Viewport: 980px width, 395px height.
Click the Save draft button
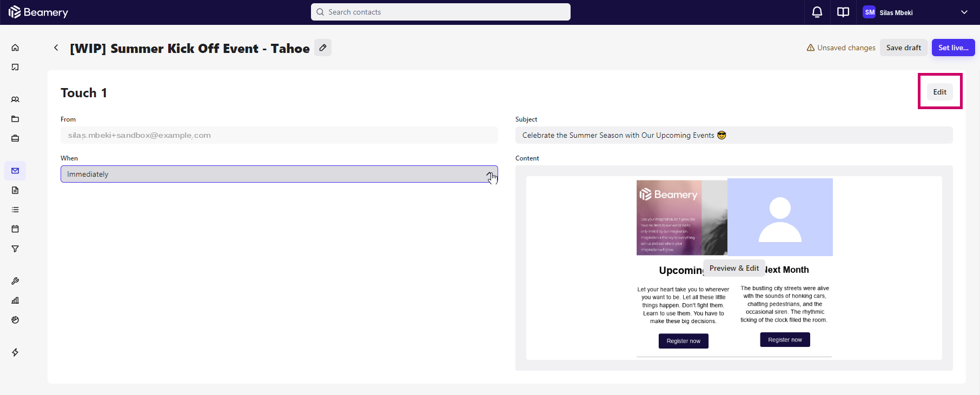tap(904, 48)
